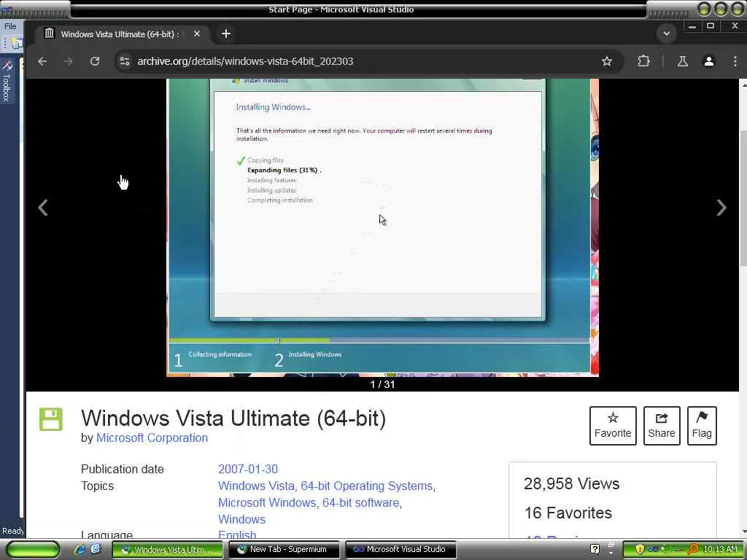The height and width of the screenshot is (560, 747).
Task: Open the Windows Vista topic link
Action: pyautogui.click(x=256, y=486)
